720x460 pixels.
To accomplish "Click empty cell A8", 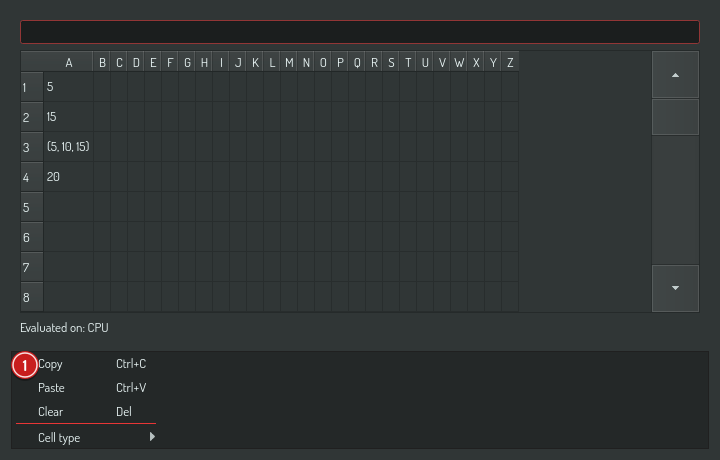I will coord(68,297).
